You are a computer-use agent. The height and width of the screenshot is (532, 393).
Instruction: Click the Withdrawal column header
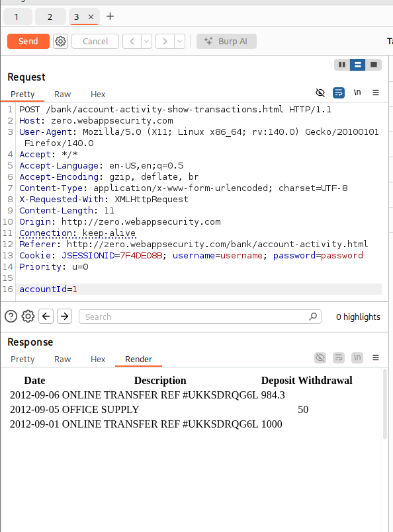pyautogui.click(x=325, y=381)
